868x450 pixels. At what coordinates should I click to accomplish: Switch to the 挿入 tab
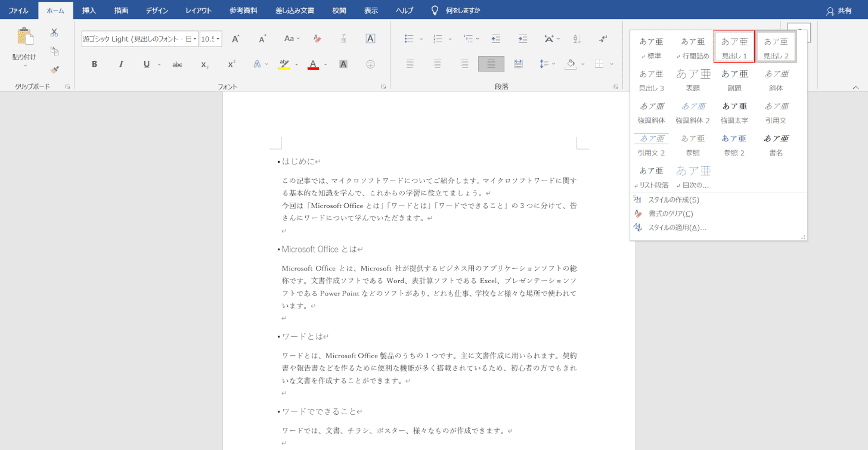[x=89, y=11]
